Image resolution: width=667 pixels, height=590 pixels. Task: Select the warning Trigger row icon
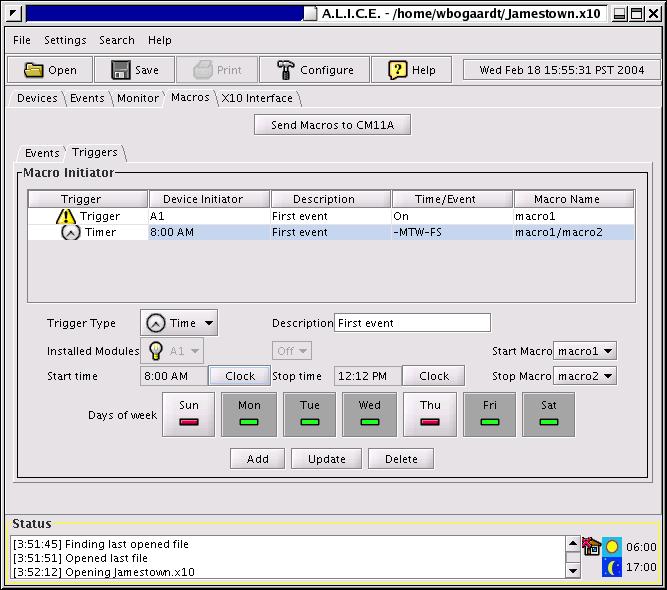(x=66, y=216)
